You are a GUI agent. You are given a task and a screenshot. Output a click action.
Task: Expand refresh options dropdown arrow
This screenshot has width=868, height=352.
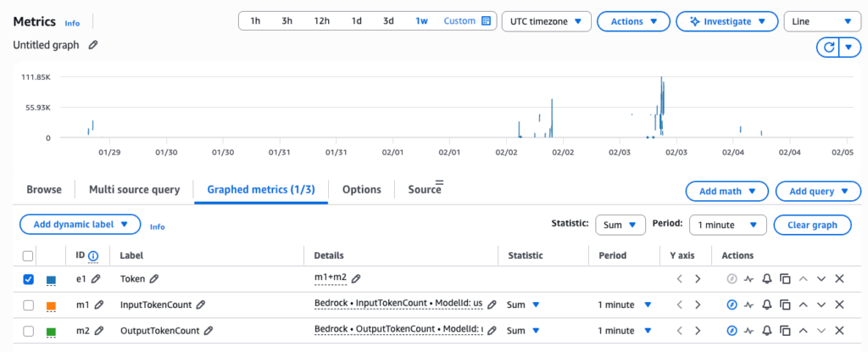coord(849,47)
